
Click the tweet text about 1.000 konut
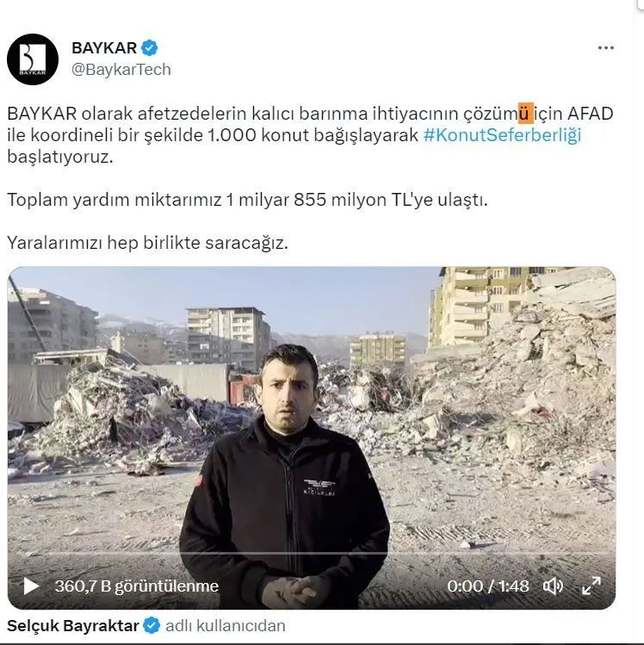point(310,135)
